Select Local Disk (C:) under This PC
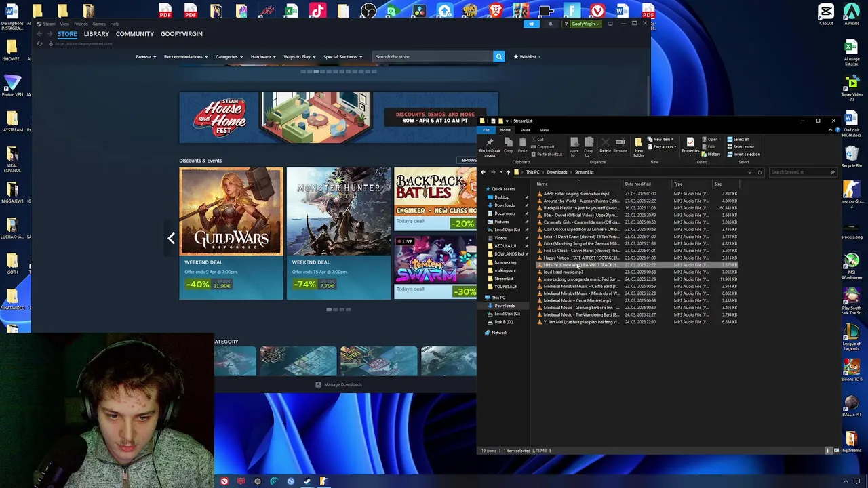The width and height of the screenshot is (868, 488). point(507,314)
